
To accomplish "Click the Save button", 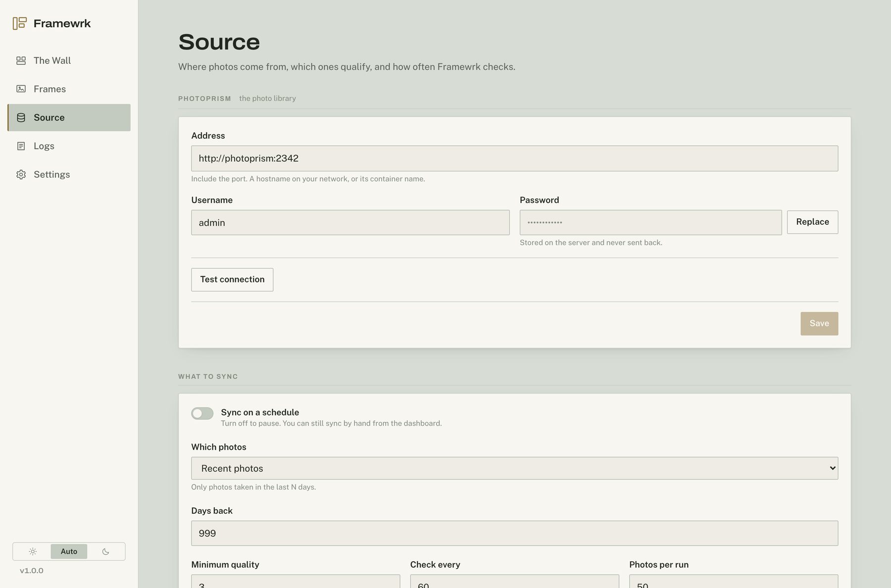I will click(819, 324).
